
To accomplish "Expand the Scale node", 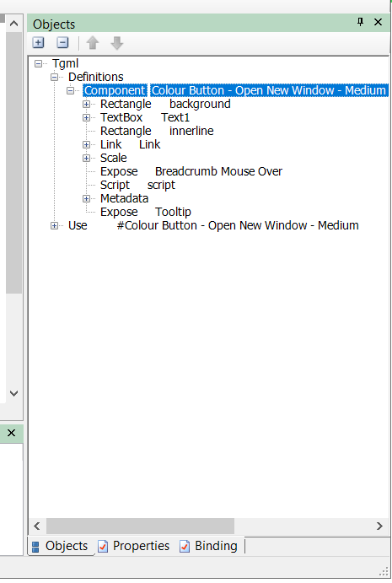I will [x=86, y=158].
